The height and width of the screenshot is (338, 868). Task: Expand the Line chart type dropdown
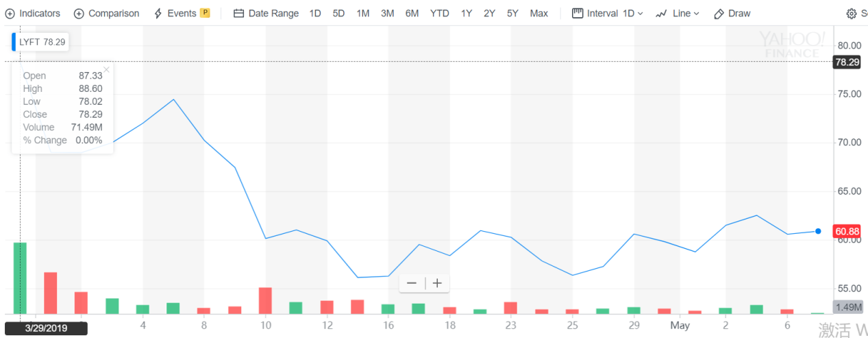click(x=678, y=14)
